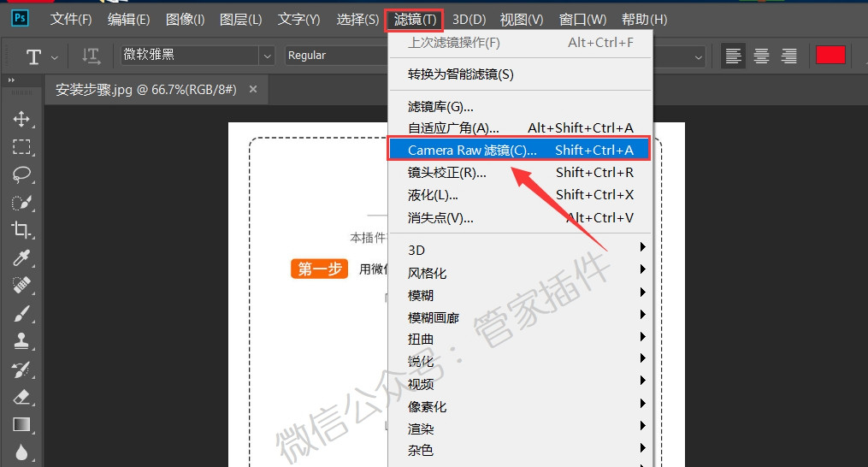Open the 图像(I) menu

click(x=185, y=20)
